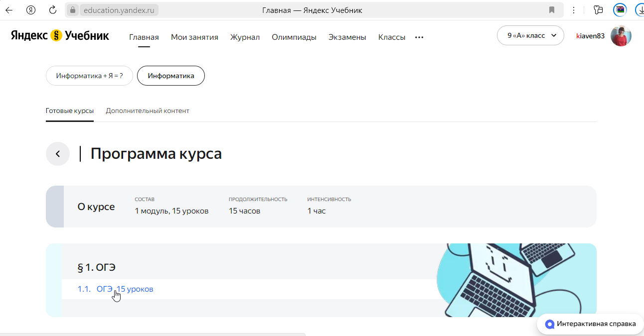The image size is (644, 336).
Task: Open Yandex home via the Я icon
Action: point(31,10)
